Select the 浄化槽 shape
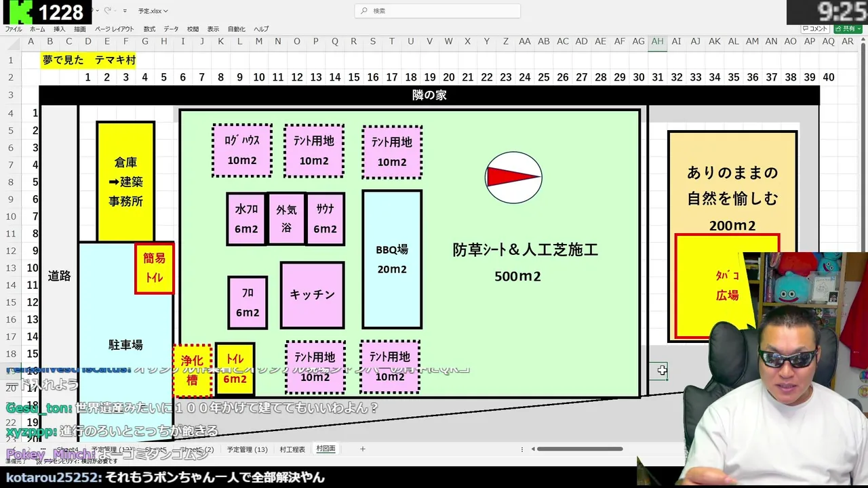This screenshot has height=488, width=868. pos(193,370)
